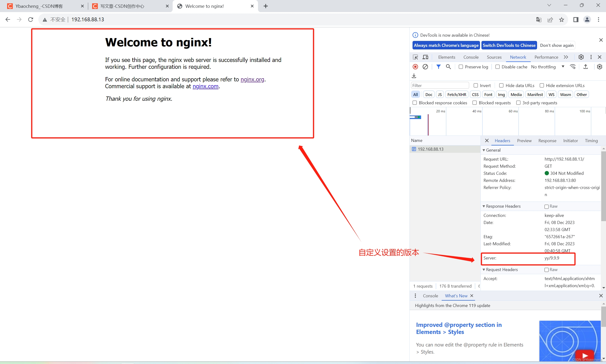Screen dimensions: 606x364
Task: Enable the Preserve log checkbox
Action: coord(461,67)
